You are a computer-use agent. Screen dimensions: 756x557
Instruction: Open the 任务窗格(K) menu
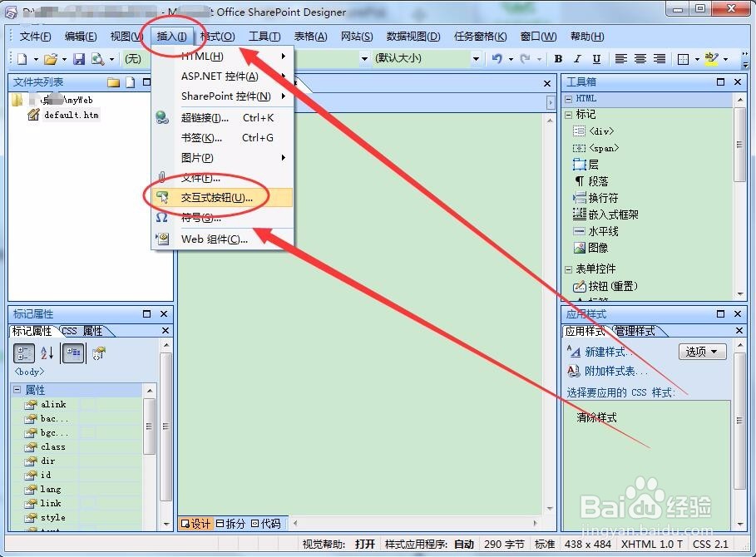pyautogui.click(x=480, y=37)
